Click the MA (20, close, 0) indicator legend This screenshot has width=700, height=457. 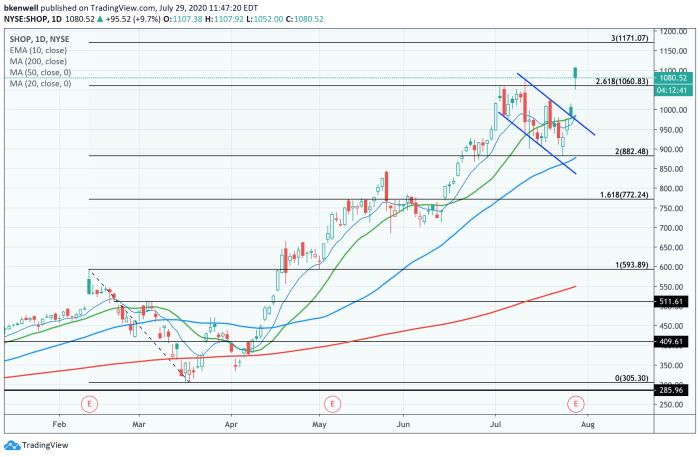coord(41,83)
